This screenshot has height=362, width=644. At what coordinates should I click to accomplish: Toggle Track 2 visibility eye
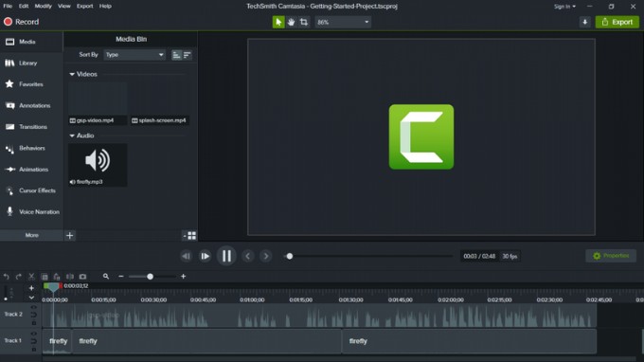pyautogui.click(x=34, y=307)
